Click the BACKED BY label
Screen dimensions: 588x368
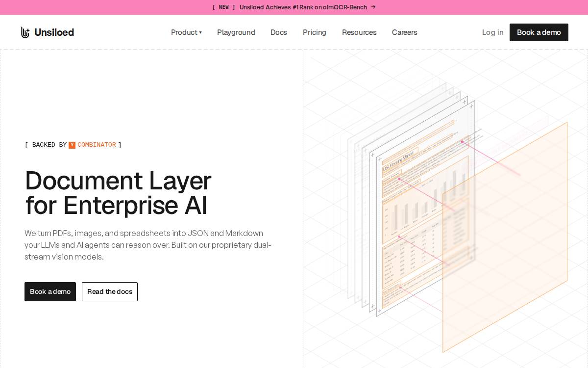[49, 145]
